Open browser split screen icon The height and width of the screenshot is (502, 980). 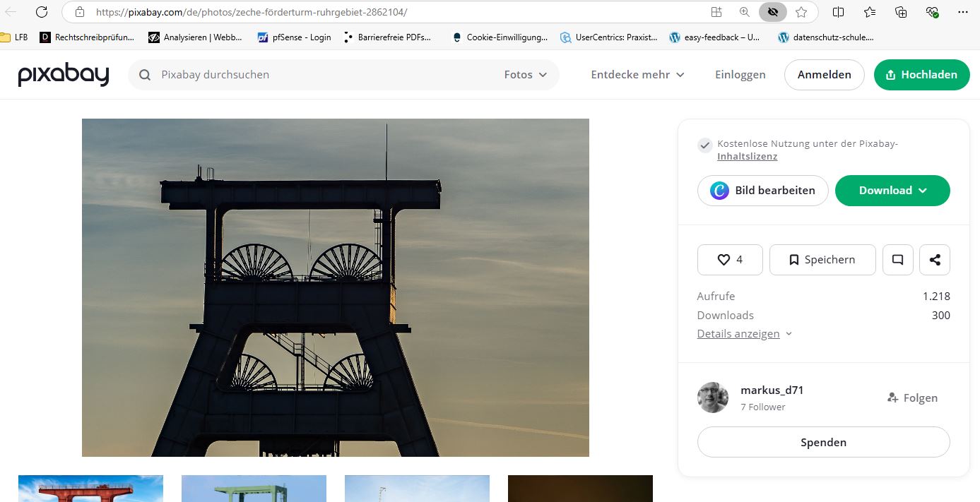point(839,12)
